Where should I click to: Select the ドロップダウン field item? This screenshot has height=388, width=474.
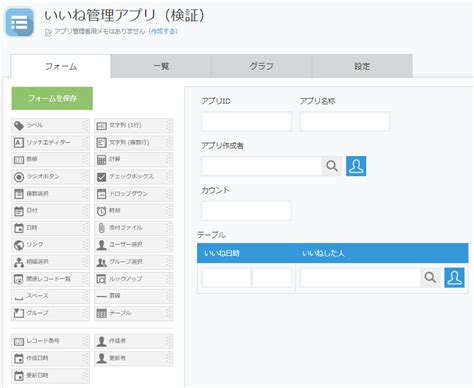[x=133, y=194]
